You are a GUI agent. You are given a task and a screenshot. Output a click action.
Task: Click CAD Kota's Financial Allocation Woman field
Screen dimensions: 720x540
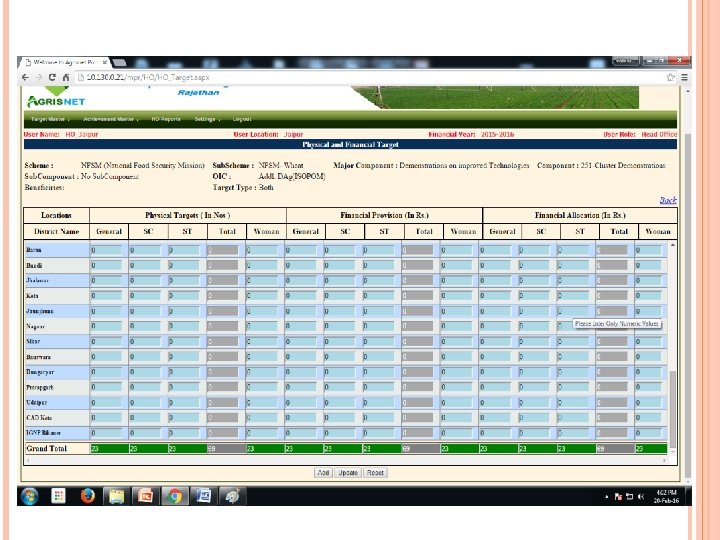point(649,417)
